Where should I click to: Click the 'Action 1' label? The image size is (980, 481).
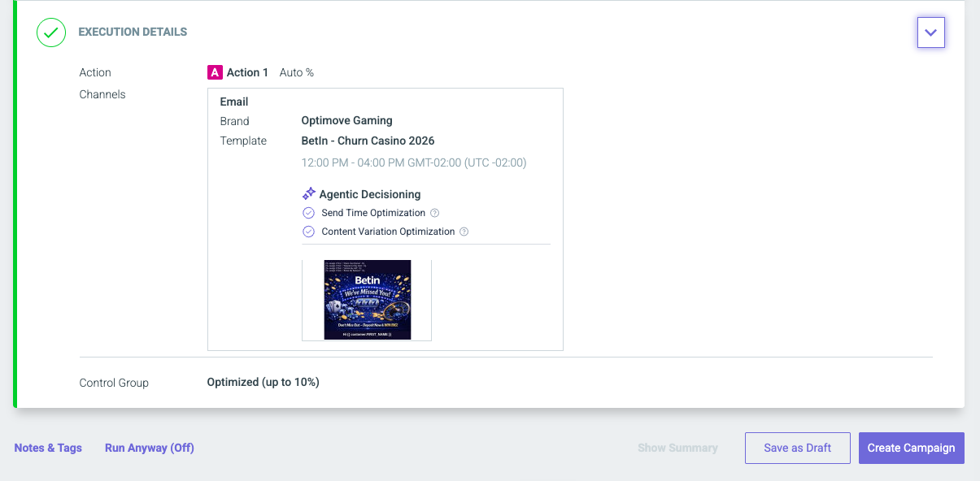(247, 72)
